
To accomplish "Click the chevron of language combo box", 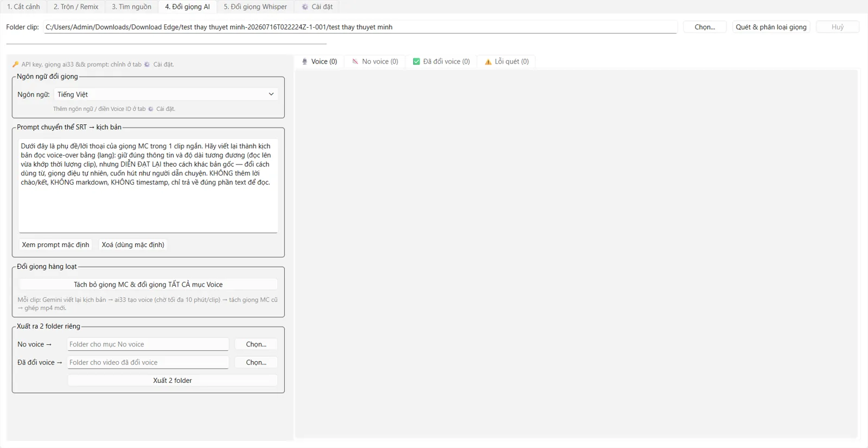I will [271, 94].
